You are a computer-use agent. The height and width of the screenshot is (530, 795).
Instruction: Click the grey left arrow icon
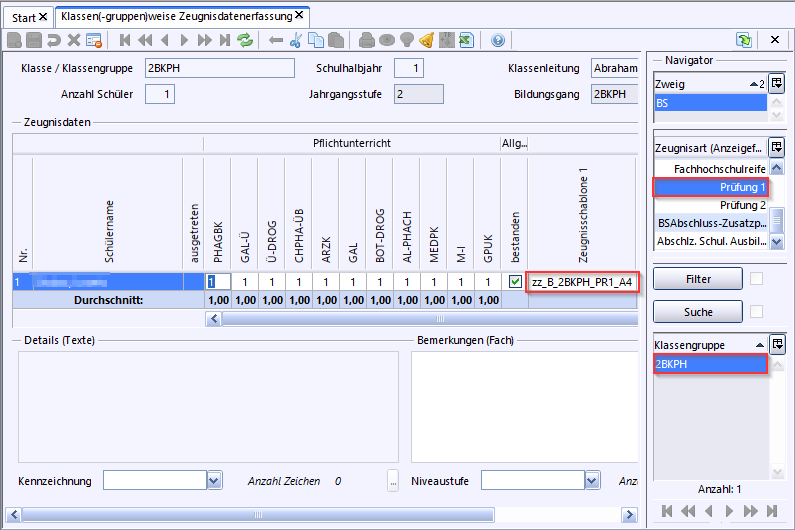(276, 40)
